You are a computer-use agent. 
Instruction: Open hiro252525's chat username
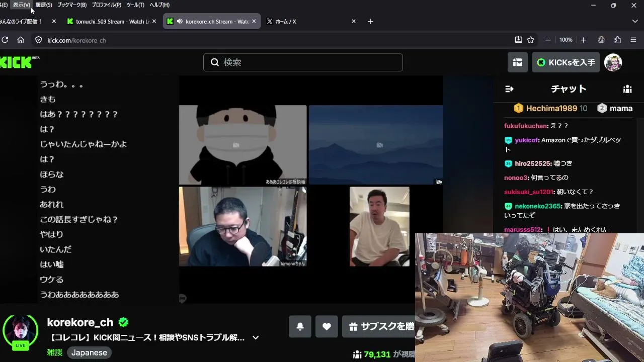pos(532,163)
